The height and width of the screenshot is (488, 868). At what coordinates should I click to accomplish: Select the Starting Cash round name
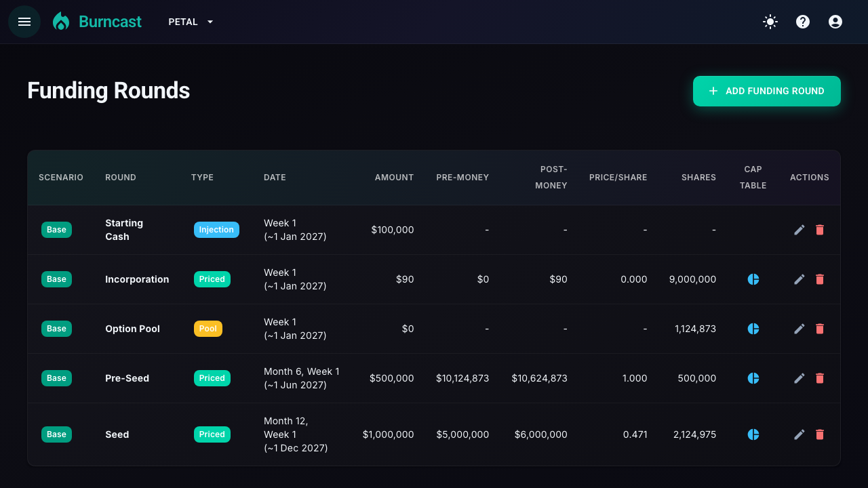[x=124, y=230]
